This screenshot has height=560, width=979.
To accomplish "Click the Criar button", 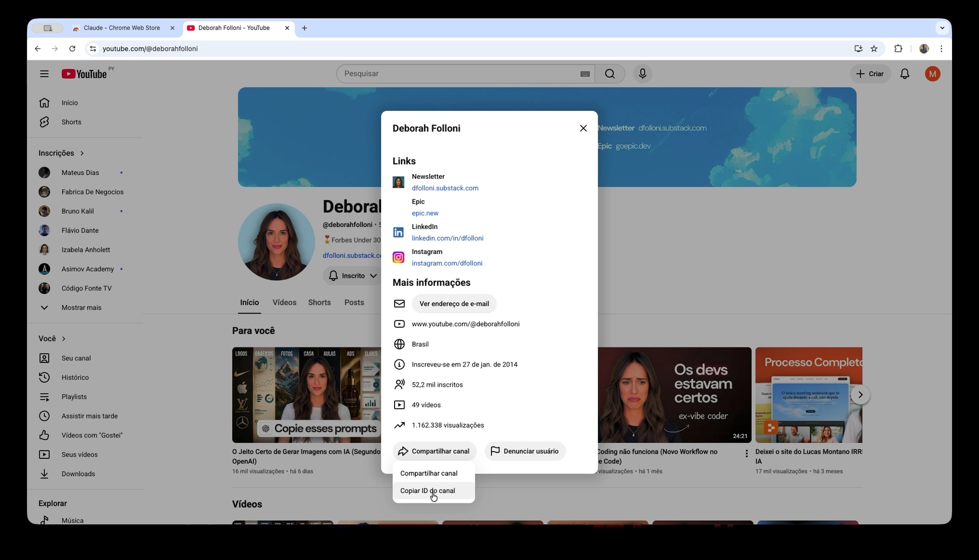I will [870, 74].
